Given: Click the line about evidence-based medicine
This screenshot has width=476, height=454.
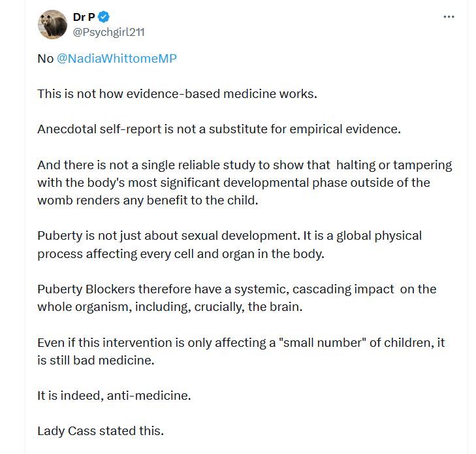Looking at the screenshot, I should pyautogui.click(x=177, y=93).
